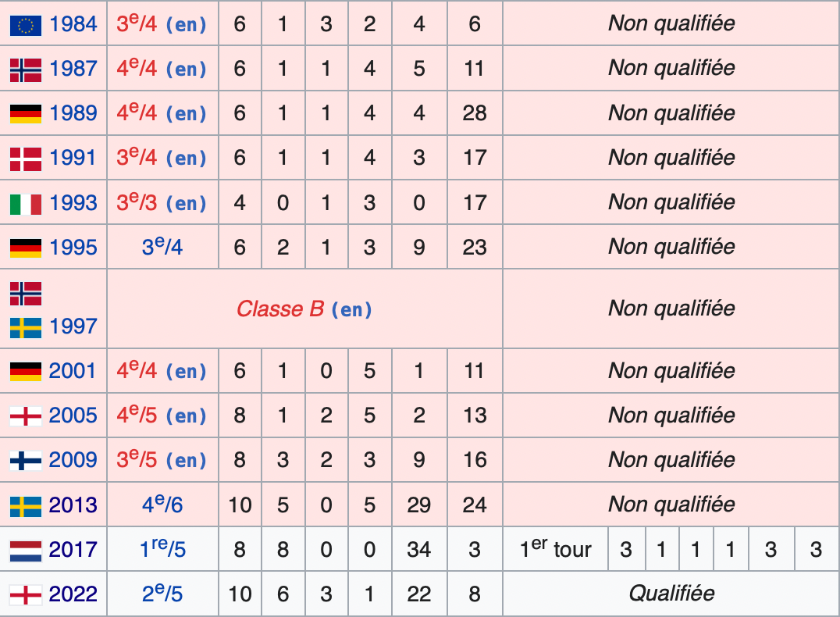
Task: Click the (en) link in the 2009 row
Action: click(x=187, y=461)
